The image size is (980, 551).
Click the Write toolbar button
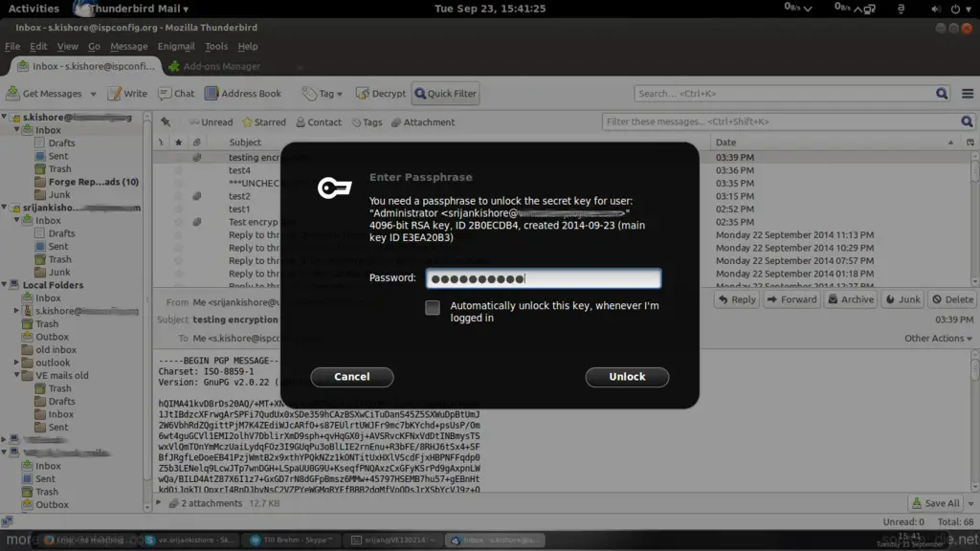click(127, 93)
